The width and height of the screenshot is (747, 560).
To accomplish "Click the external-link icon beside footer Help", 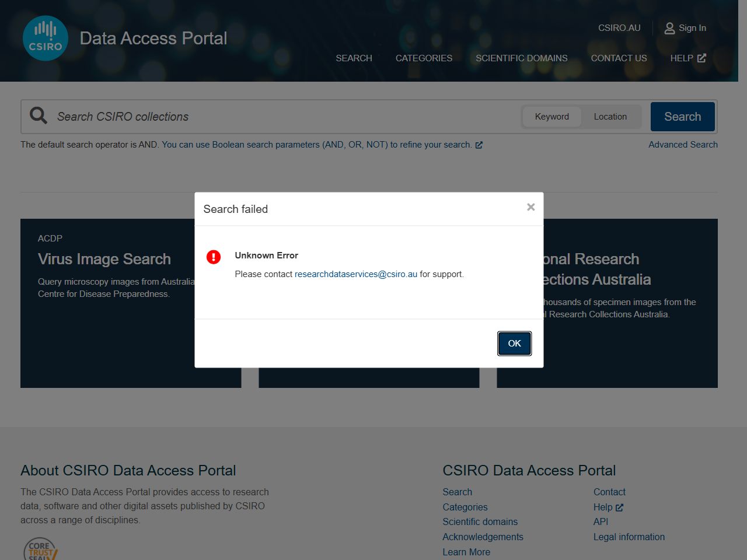I will coord(620,507).
